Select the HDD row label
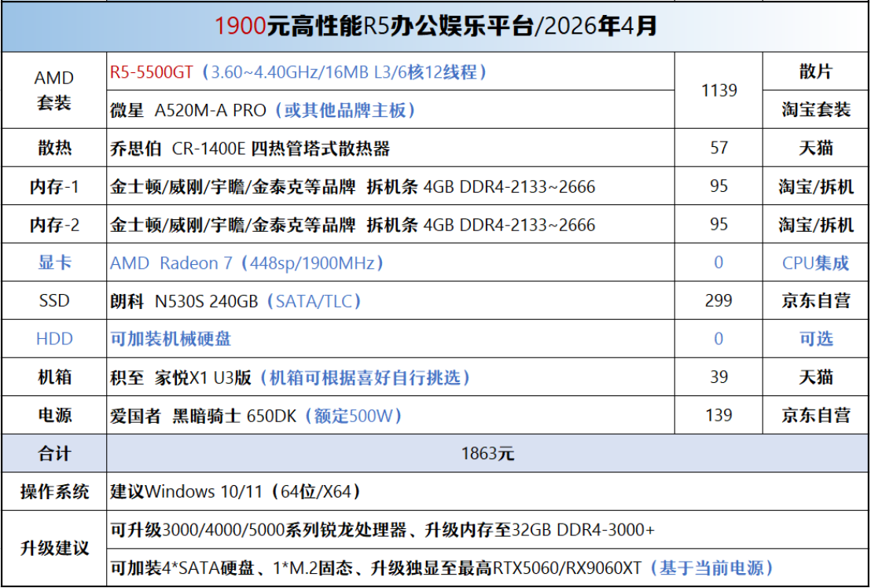This screenshot has height=588, width=871. [x=54, y=339]
